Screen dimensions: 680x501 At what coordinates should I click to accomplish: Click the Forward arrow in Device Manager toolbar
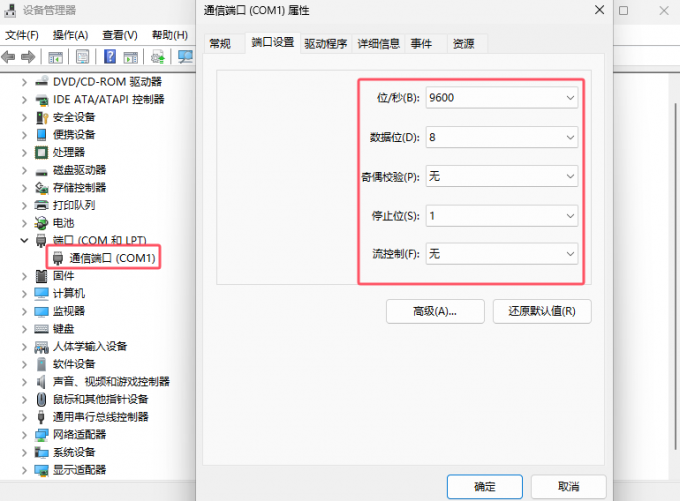tap(28, 57)
